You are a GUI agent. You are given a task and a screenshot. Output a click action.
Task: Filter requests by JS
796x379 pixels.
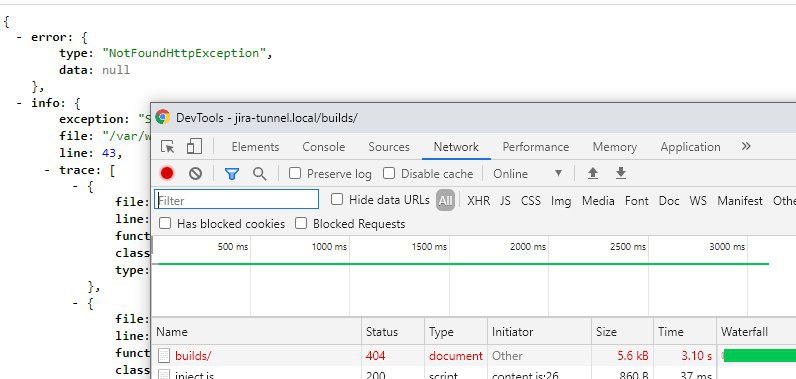point(505,200)
